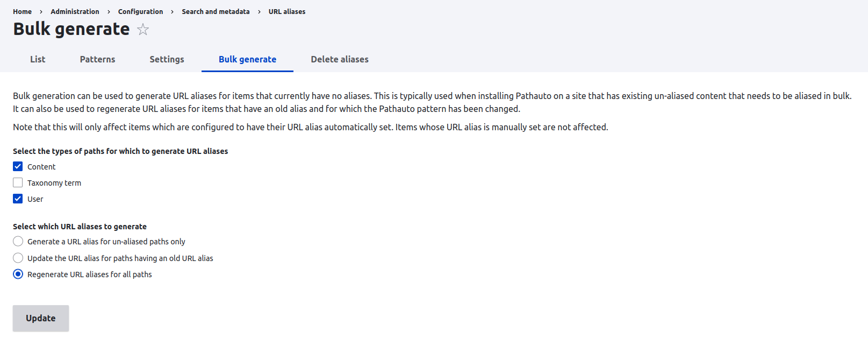Click the Bulk generate page heading

coord(71,29)
